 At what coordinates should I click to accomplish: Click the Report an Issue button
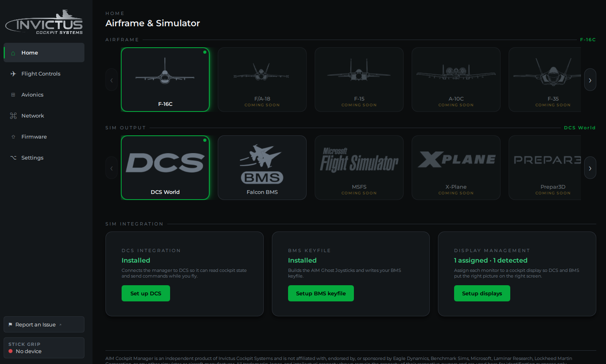44,324
